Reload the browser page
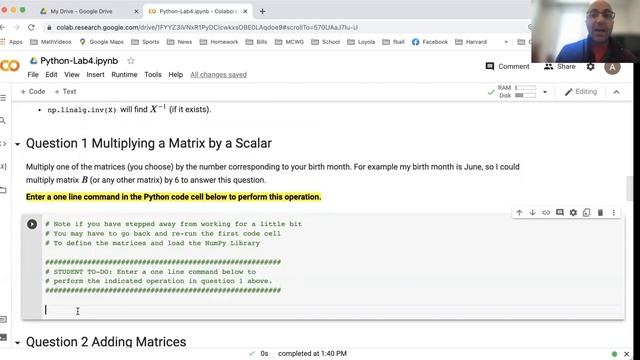Screen dimensions: 640x360 pyautogui.click(x=31, y=27)
